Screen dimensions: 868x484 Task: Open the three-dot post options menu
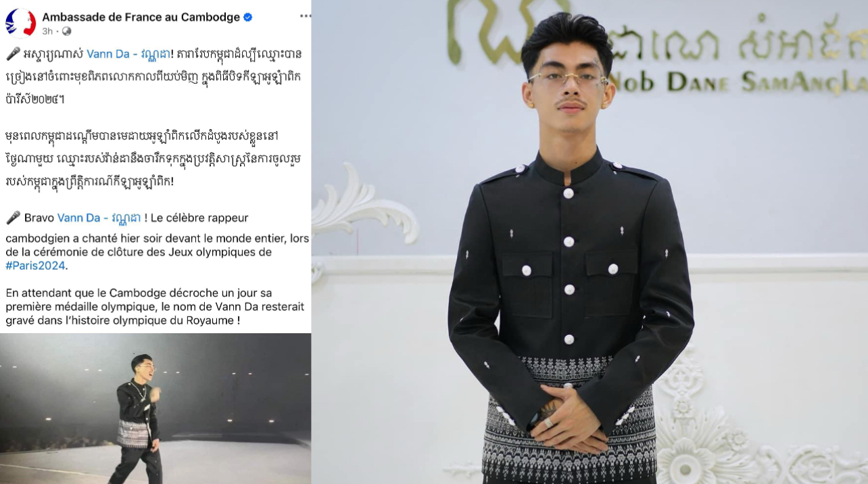click(x=305, y=16)
